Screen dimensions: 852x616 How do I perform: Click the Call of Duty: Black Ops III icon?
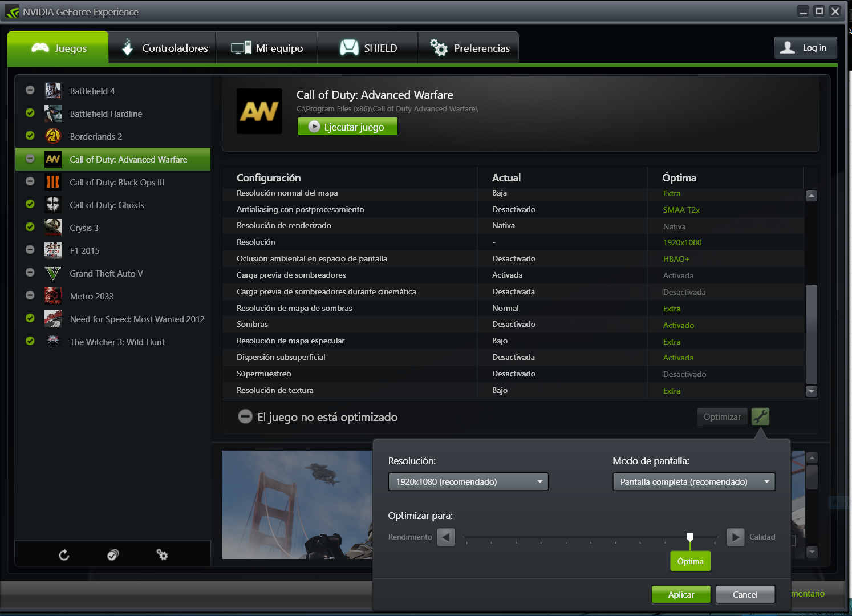coord(53,183)
